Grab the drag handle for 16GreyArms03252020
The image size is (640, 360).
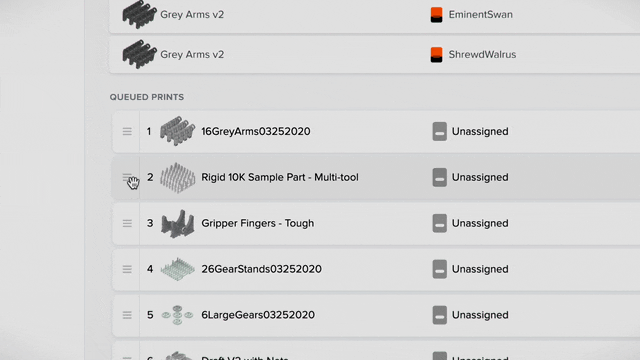[127, 131]
